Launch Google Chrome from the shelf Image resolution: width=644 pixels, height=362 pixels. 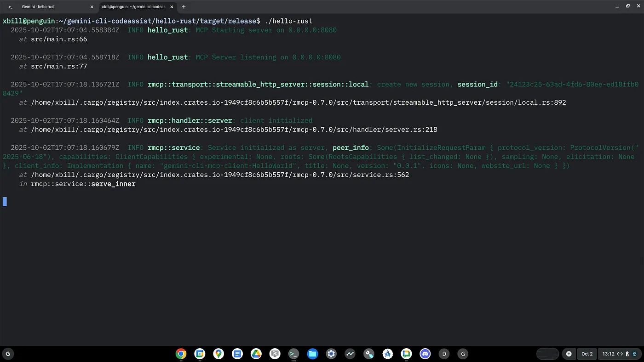pyautogui.click(x=181, y=354)
